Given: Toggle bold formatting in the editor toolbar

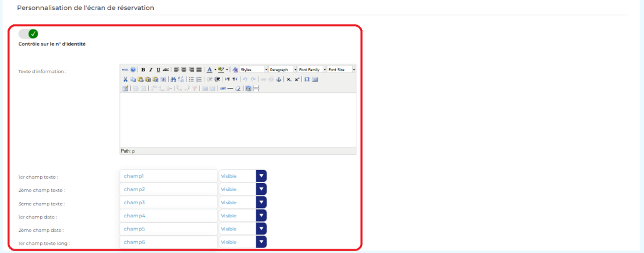Looking at the screenshot, I should pos(143,70).
